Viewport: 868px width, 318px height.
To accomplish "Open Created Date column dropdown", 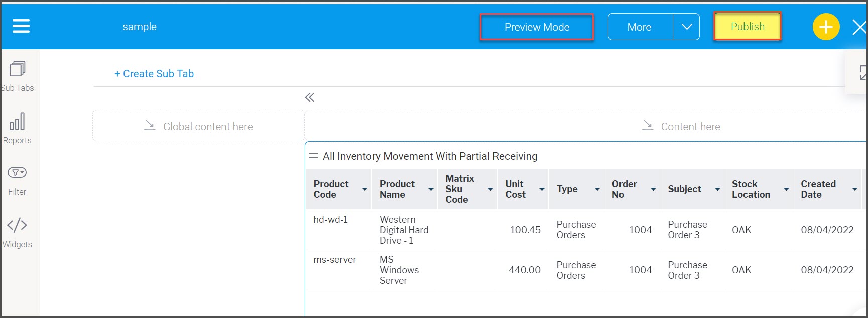I will tap(854, 189).
